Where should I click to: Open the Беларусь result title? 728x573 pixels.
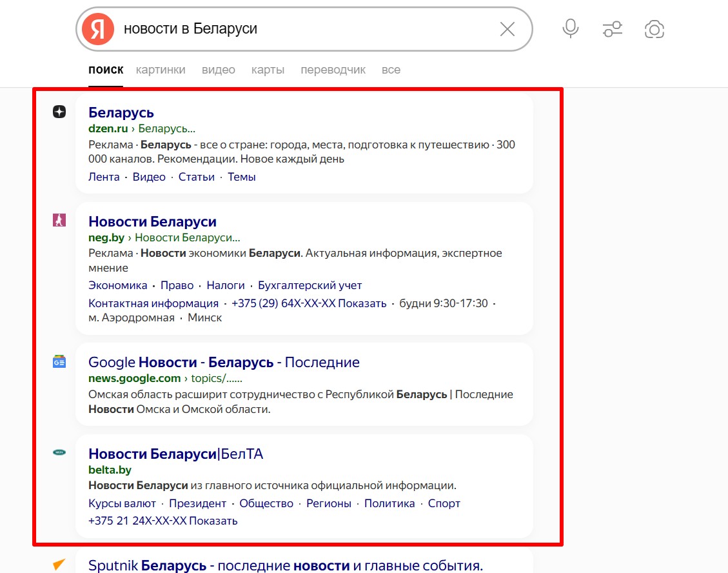coord(121,112)
